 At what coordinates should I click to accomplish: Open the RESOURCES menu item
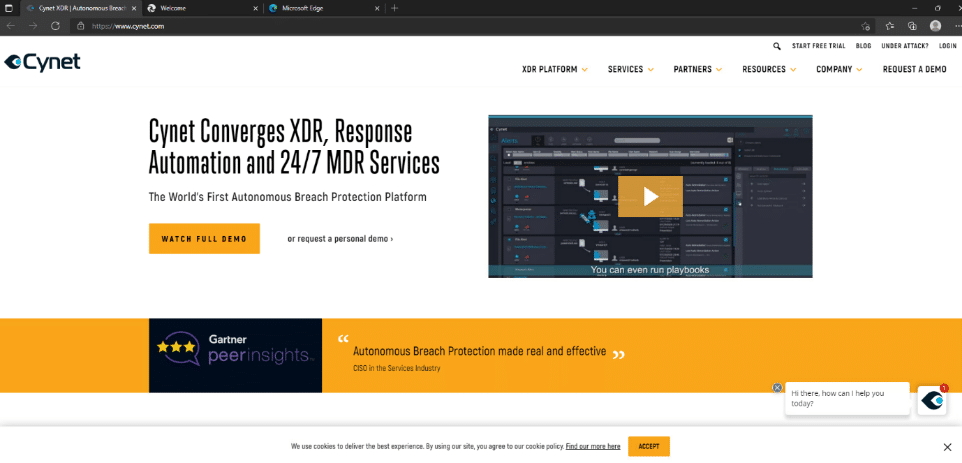point(764,69)
